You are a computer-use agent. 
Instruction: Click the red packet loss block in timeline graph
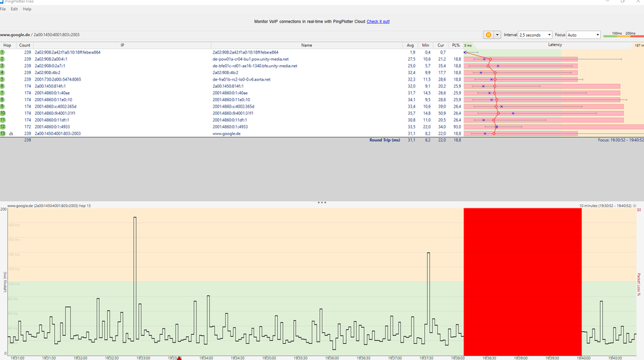(522, 281)
